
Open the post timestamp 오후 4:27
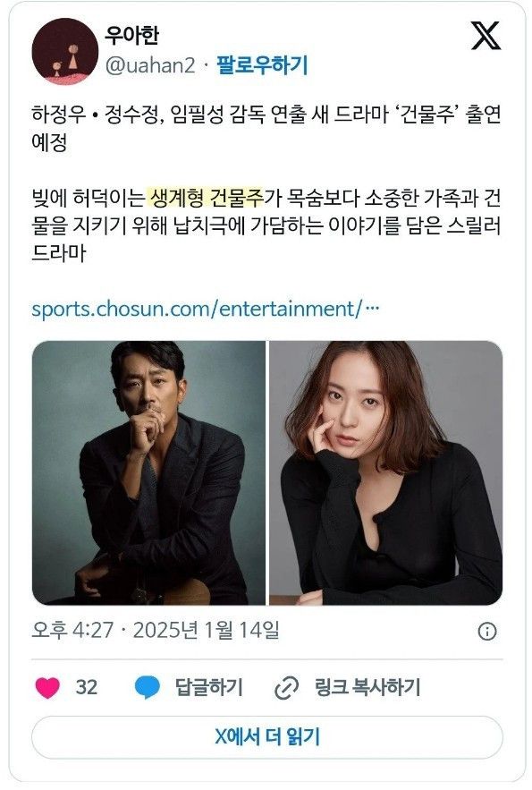coord(73,630)
